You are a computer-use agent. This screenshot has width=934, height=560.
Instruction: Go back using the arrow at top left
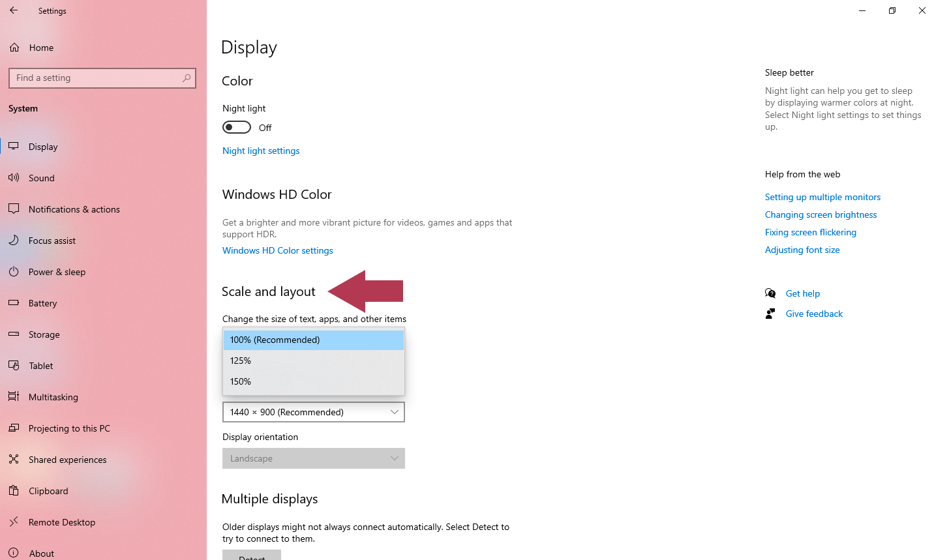tap(13, 10)
